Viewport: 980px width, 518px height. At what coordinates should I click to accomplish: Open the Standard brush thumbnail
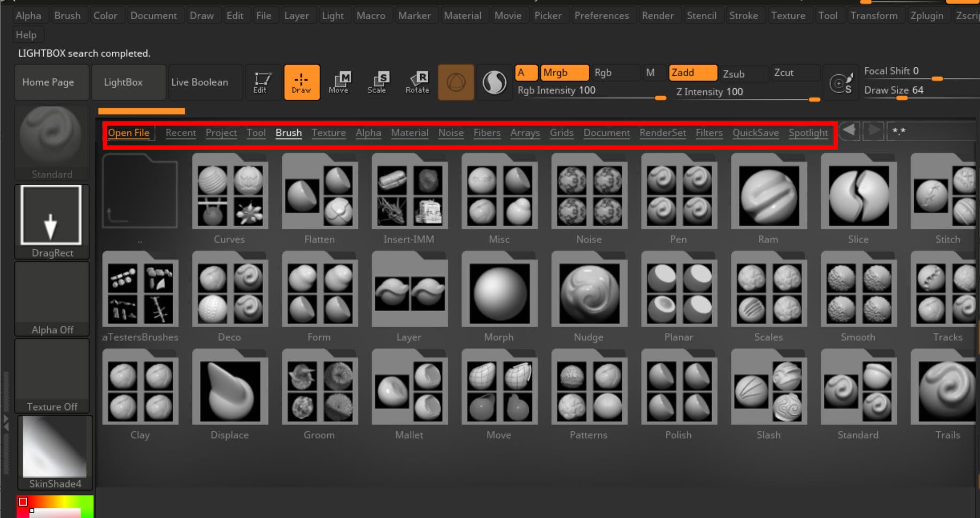point(52,143)
